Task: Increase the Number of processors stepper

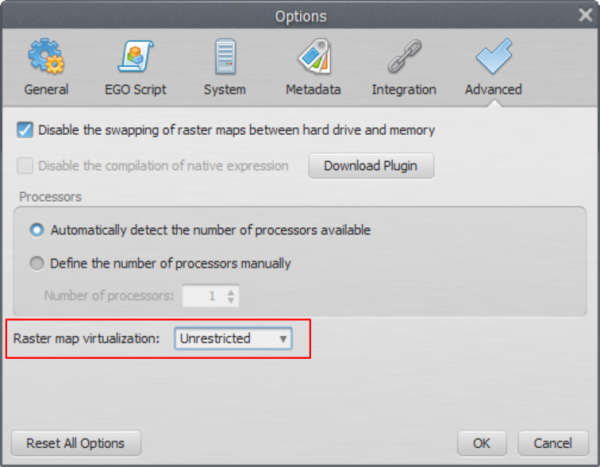Action: point(231,292)
